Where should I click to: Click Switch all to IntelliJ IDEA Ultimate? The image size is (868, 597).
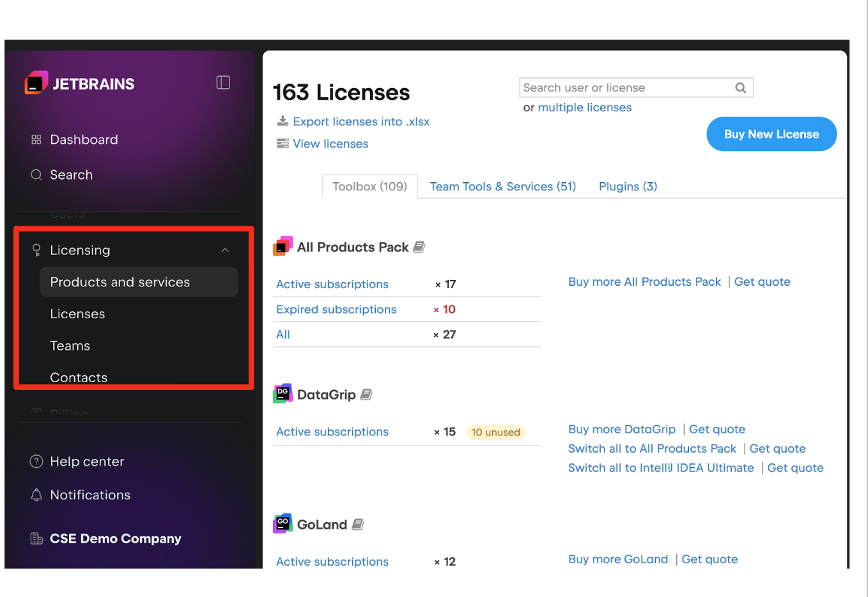click(x=661, y=468)
